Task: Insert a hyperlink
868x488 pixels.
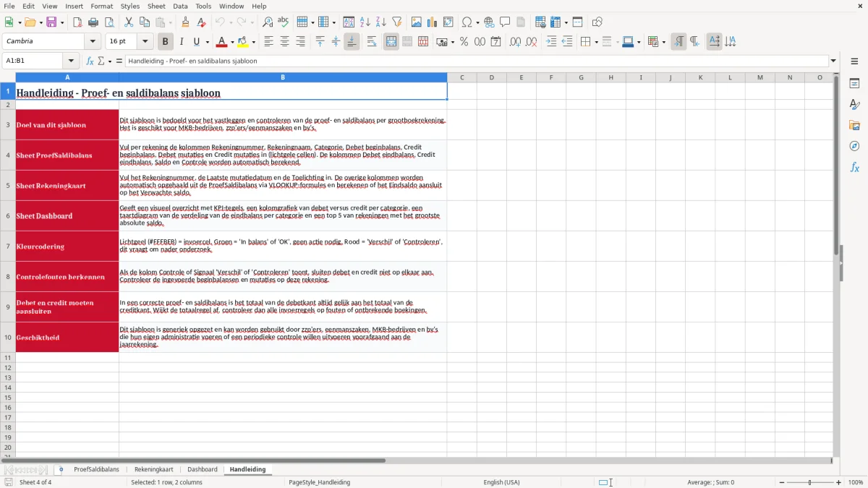Action: pos(489,22)
